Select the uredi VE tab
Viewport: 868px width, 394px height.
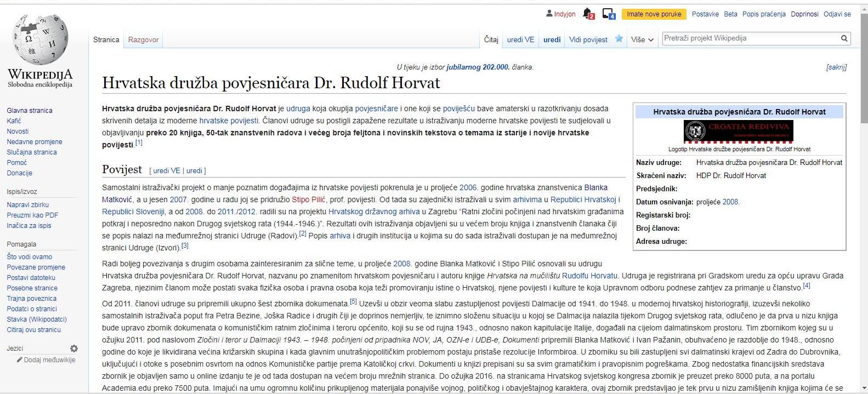coord(520,39)
